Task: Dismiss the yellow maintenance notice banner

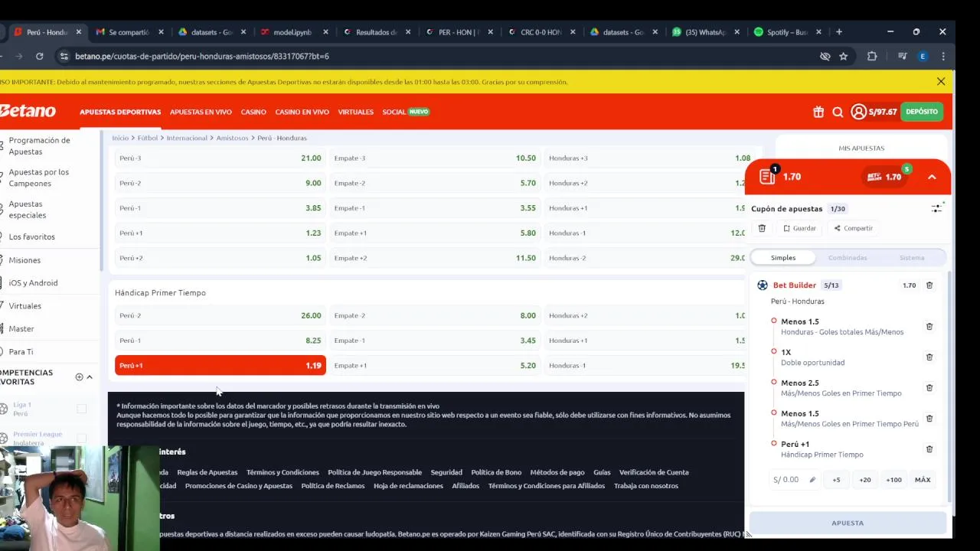Action: pyautogui.click(x=941, y=81)
